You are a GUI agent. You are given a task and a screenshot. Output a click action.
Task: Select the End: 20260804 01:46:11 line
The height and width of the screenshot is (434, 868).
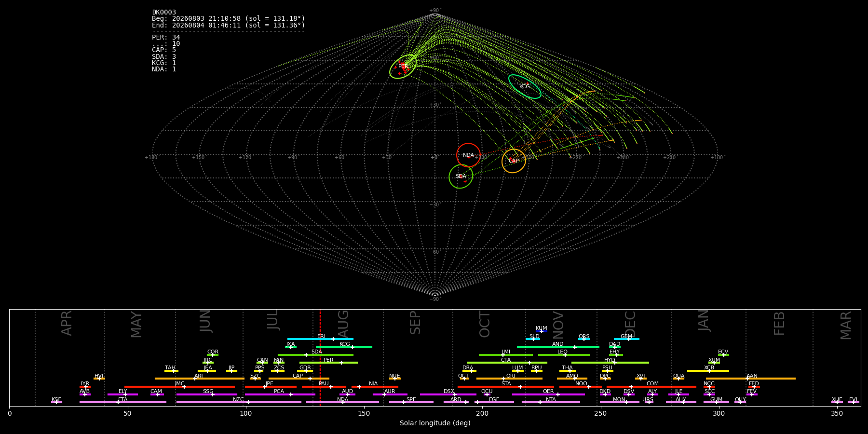click(x=229, y=25)
